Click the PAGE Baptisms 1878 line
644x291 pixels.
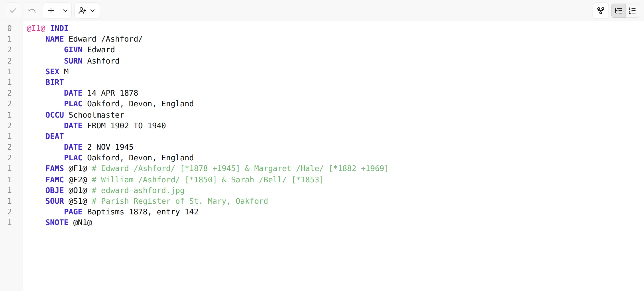coord(131,212)
